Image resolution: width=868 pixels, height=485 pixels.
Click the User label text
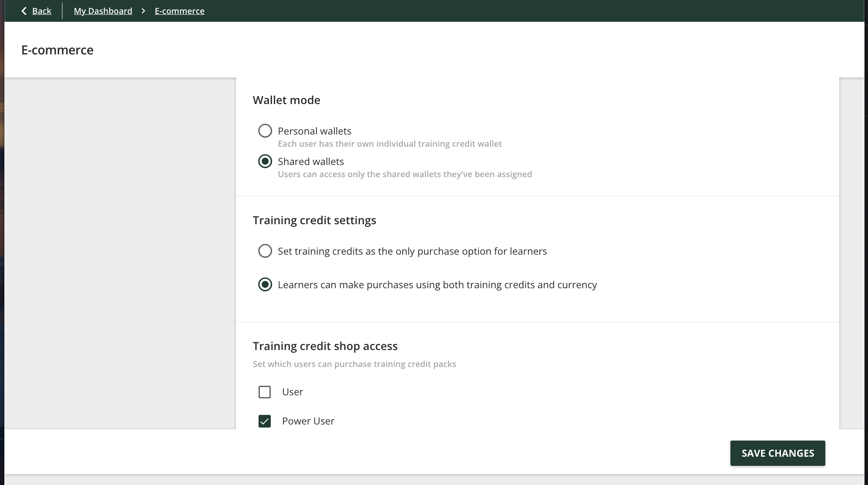(293, 392)
